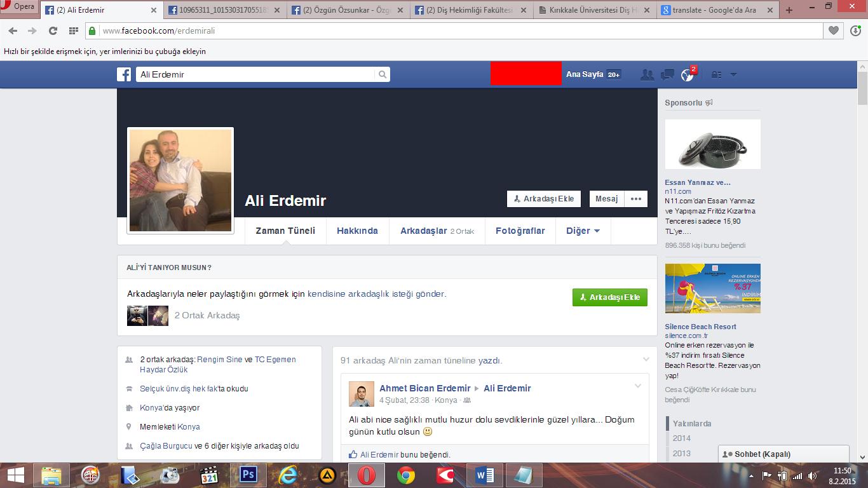
Task: Go to Ana Sayfa
Action: pyautogui.click(x=585, y=74)
